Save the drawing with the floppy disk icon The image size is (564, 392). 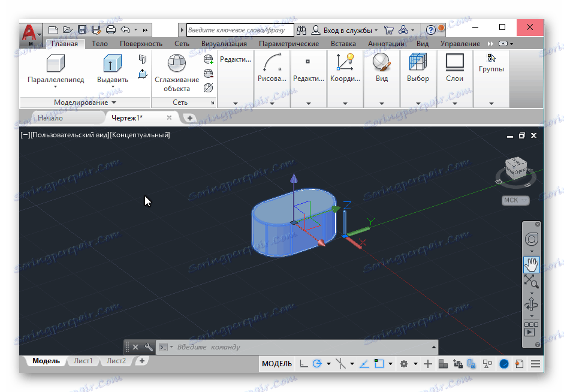[82, 30]
